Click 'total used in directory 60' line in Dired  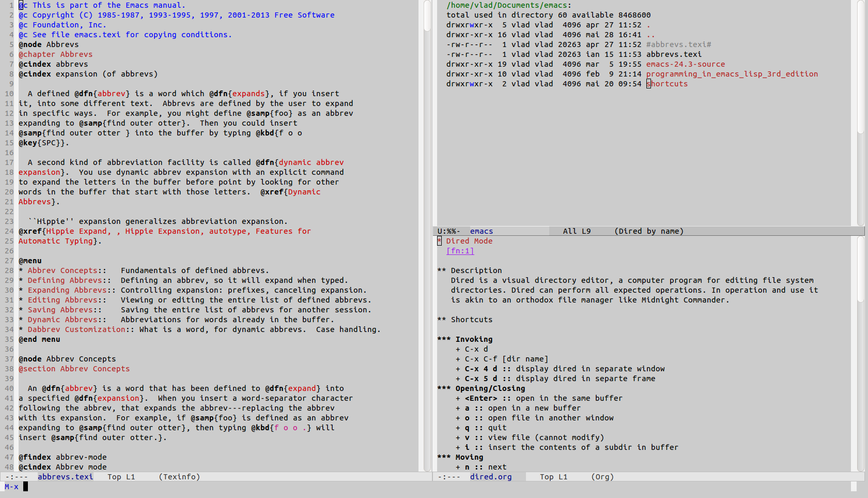point(548,15)
